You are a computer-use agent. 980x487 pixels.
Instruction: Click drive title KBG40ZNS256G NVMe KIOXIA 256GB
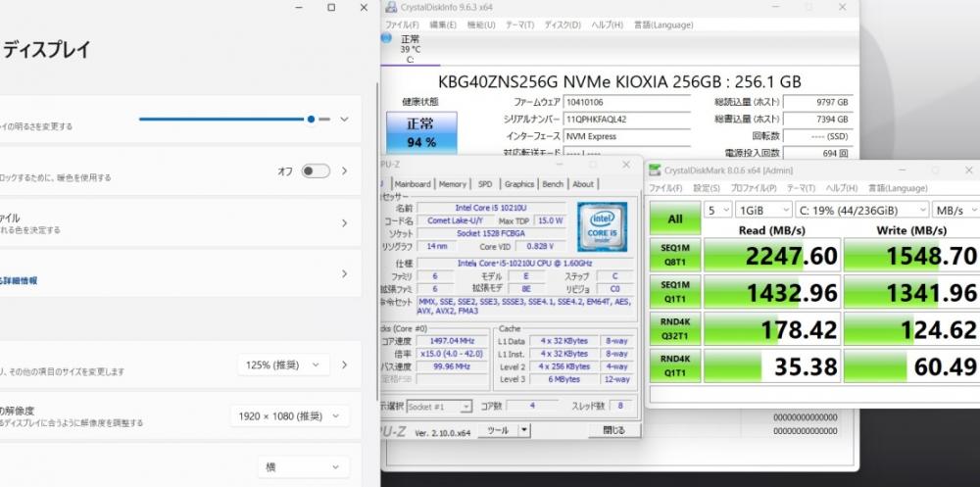pyautogui.click(x=619, y=82)
